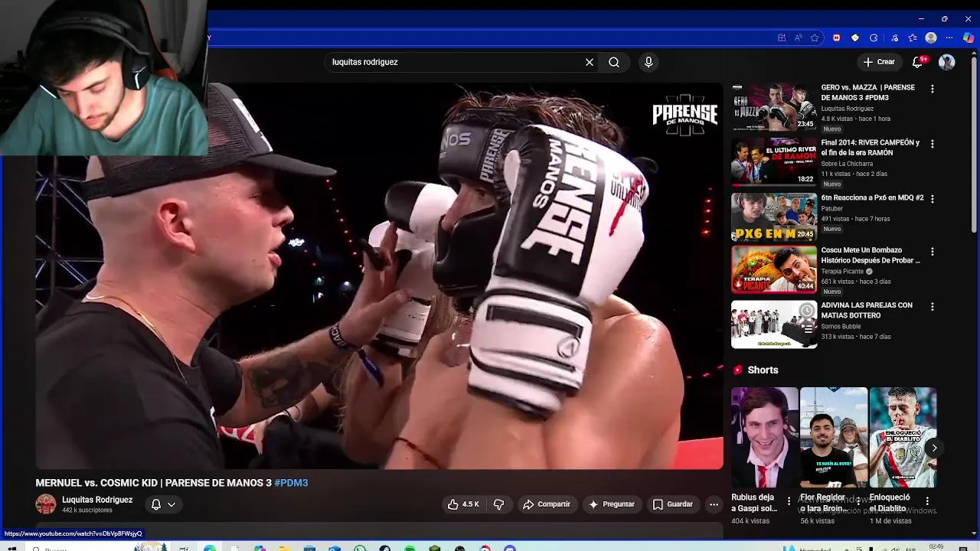Open Luquitas Rodriguez channel avatar
The image size is (980, 551).
(x=46, y=504)
